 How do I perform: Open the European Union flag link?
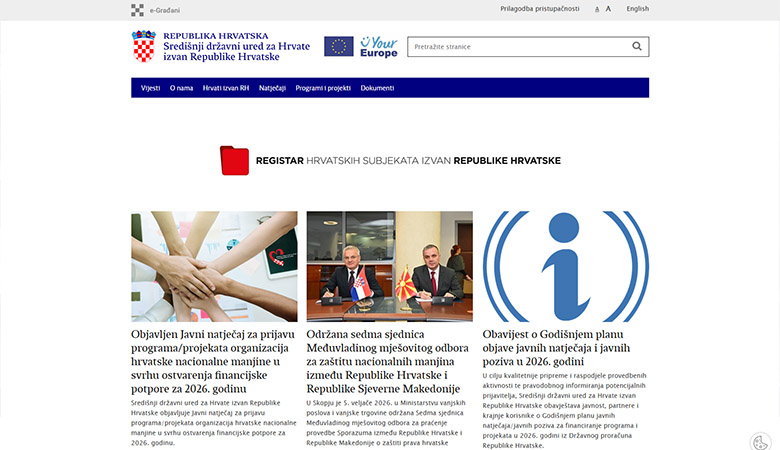coord(338,46)
